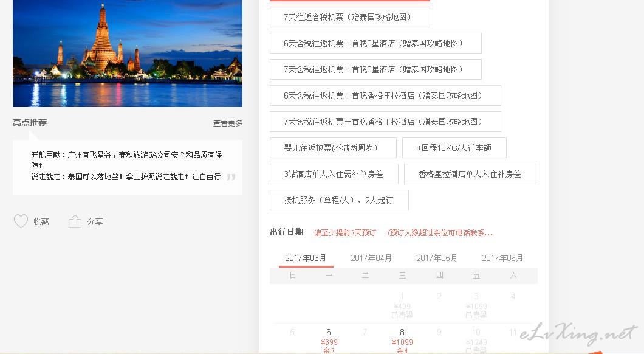
Task: Select 7天含税往返机票+首晚3星酒店 option
Action: point(375,69)
